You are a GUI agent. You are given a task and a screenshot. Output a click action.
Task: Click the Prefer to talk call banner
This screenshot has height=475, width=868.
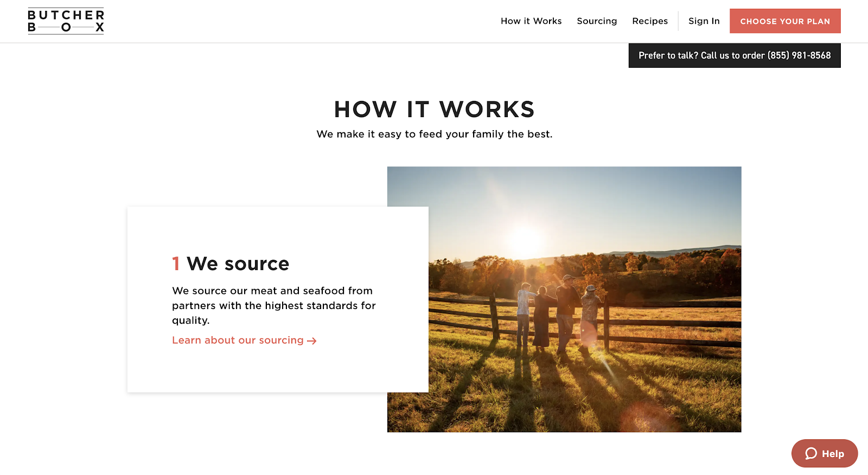click(735, 55)
